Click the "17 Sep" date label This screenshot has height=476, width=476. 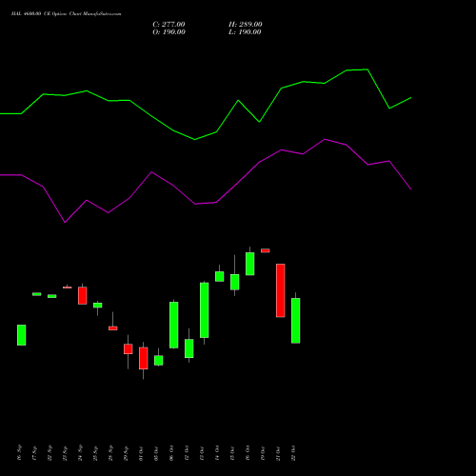tap(34, 452)
